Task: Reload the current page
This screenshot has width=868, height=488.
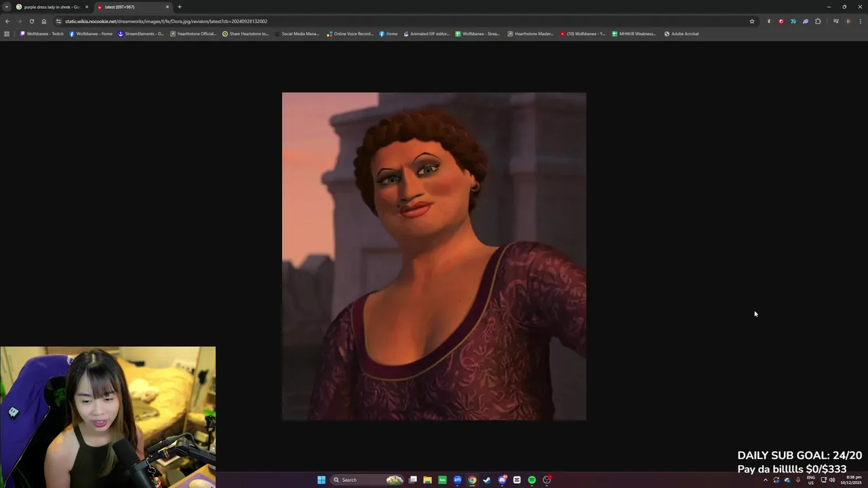Action: [32, 21]
